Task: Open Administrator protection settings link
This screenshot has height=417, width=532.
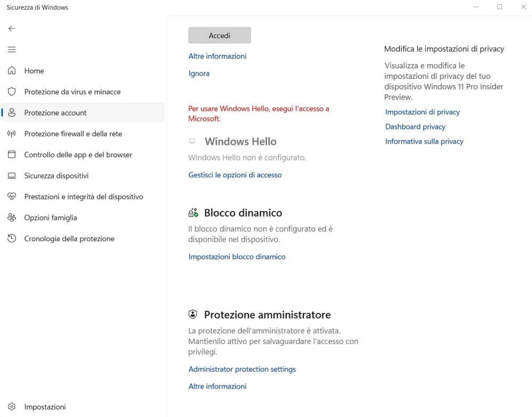Action: coord(242,369)
